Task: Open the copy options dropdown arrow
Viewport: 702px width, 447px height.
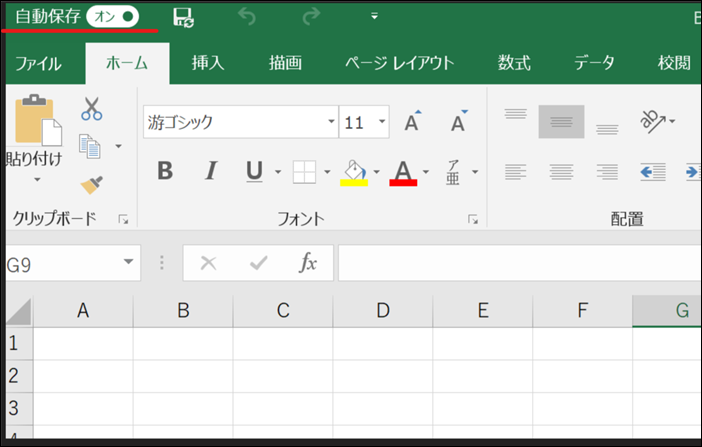Action: pyautogui.click(x=118, y=146)
